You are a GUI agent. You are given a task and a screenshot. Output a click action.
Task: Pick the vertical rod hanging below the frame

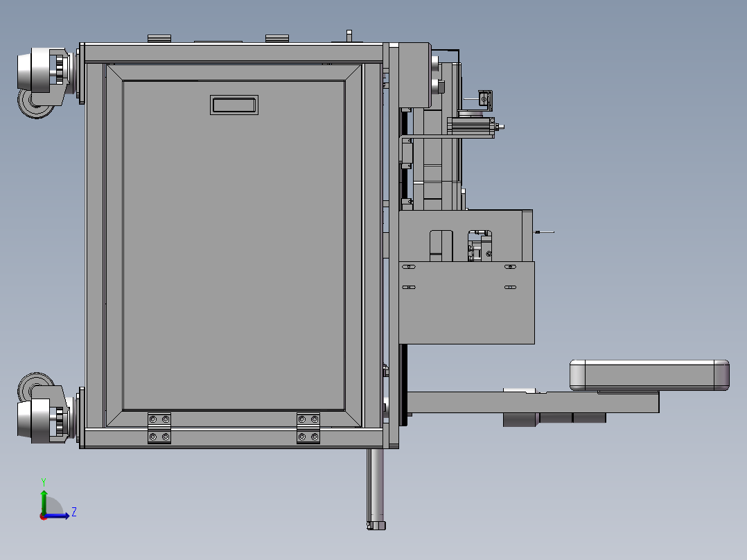tap(376, 489)
